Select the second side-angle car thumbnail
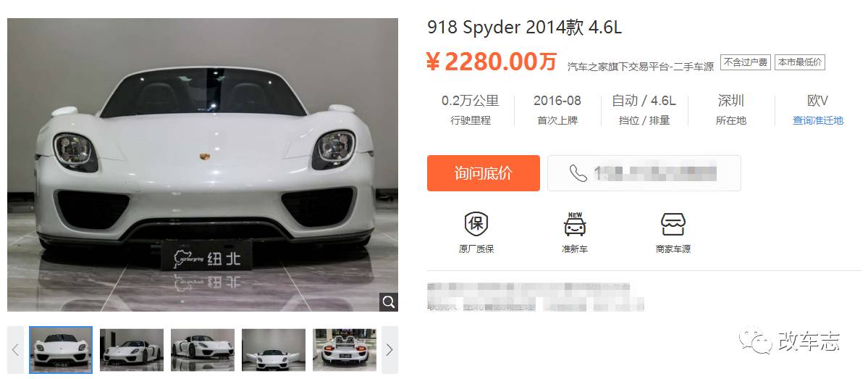 pyautogui.click(x=132, y=349)
